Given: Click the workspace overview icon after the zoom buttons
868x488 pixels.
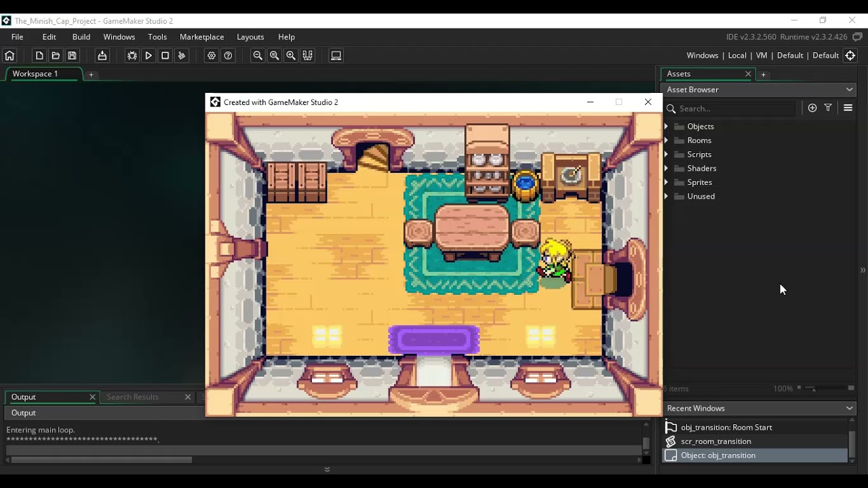Looking at the screenshot, I should tap(308, 56).
